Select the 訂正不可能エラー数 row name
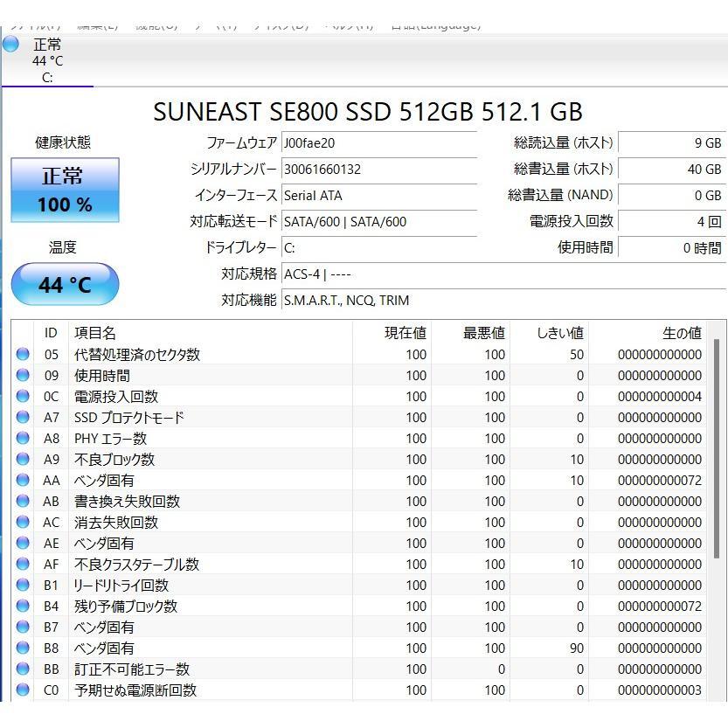Screen dimensions: 728x728 [x=132, y=669]
